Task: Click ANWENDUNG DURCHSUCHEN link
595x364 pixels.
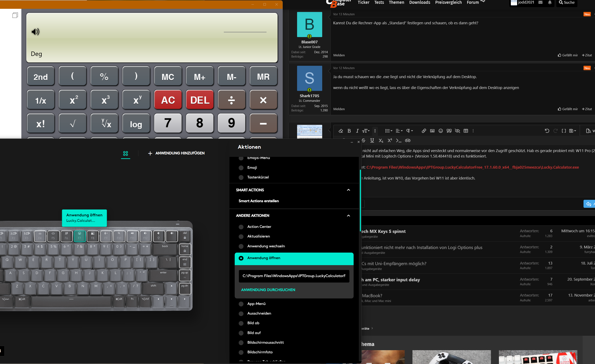Action: coord(268,290)
